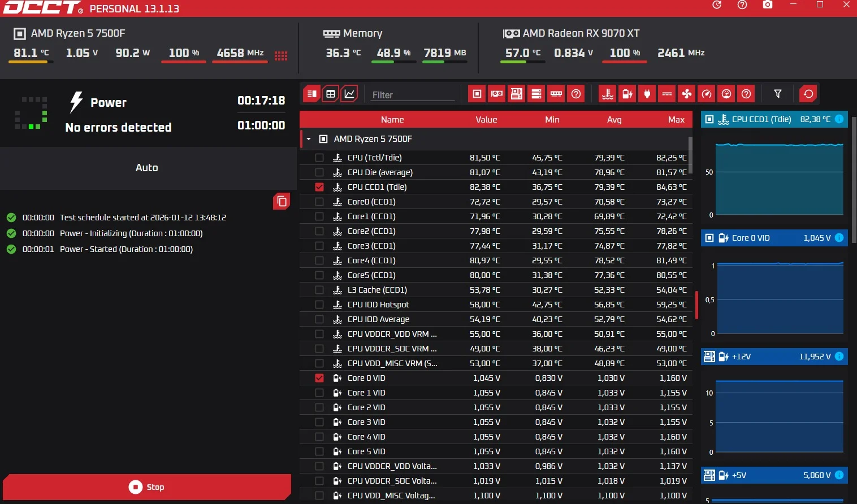The image size is (857, 504).
Task: Tick the Core0 (CCD1) checkbox
Action: (x=319, y=202)
